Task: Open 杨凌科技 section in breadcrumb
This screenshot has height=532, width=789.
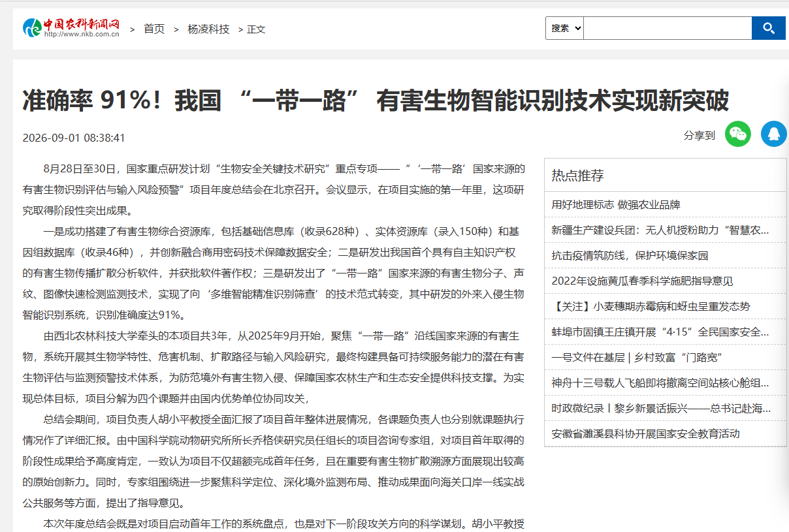Action: 208,29
